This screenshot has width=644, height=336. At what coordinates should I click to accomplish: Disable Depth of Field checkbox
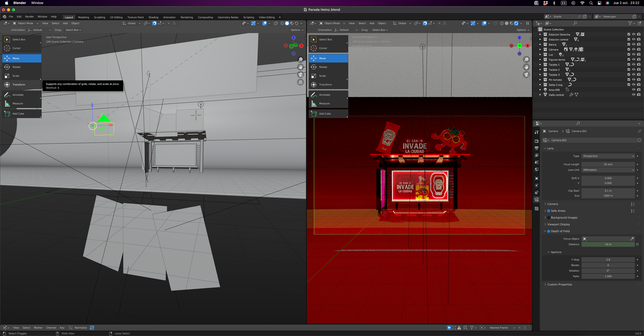coord(549,231)
